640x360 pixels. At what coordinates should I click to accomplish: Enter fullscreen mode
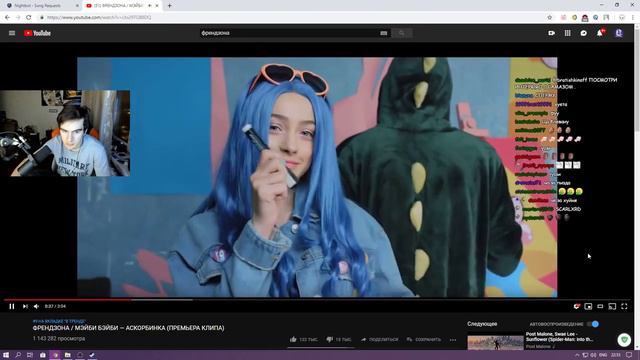click(x=624, y=306)
